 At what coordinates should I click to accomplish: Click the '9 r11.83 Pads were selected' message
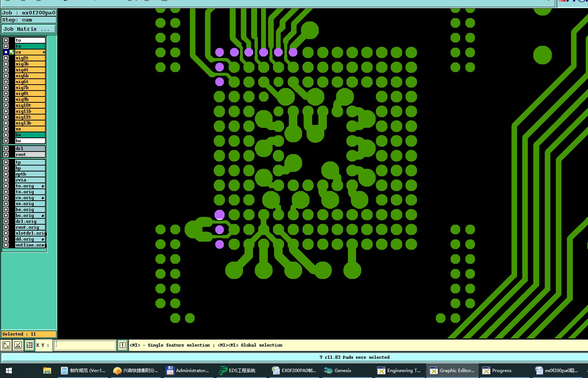pyautogui.click(x=354, y=357)
